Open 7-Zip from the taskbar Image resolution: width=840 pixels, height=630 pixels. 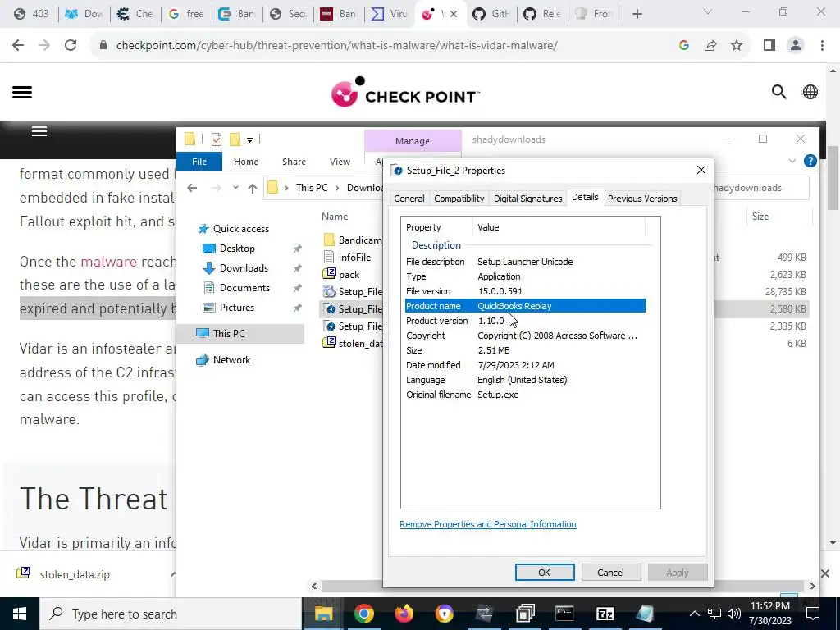pyautogui.click(x=605, y=614)
